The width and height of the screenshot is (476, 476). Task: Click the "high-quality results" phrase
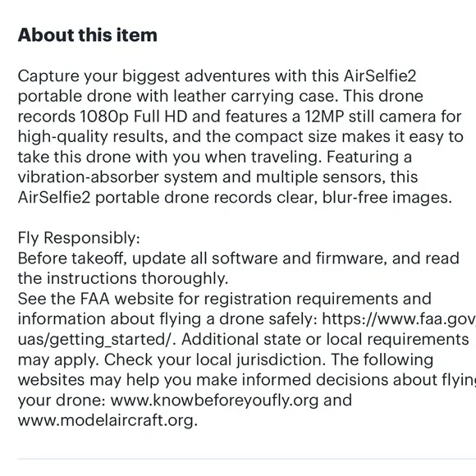tap(93, 137)
